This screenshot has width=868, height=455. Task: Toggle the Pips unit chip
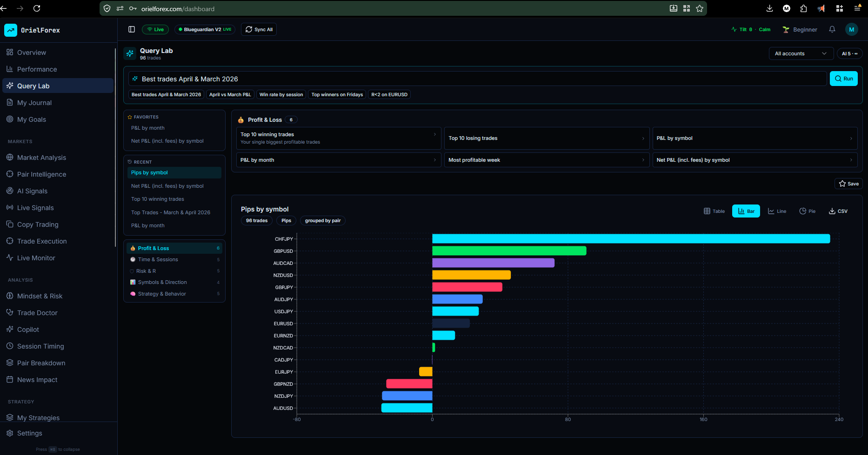[286, 220]
